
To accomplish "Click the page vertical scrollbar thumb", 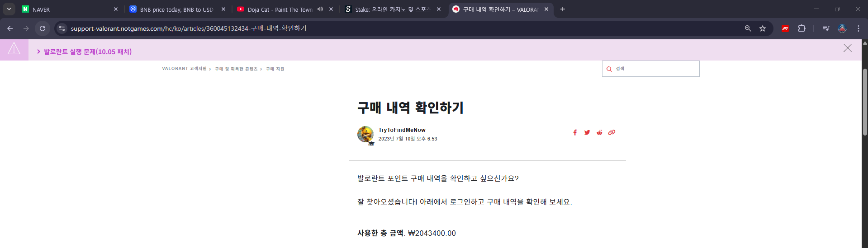I will pos(865,102).
